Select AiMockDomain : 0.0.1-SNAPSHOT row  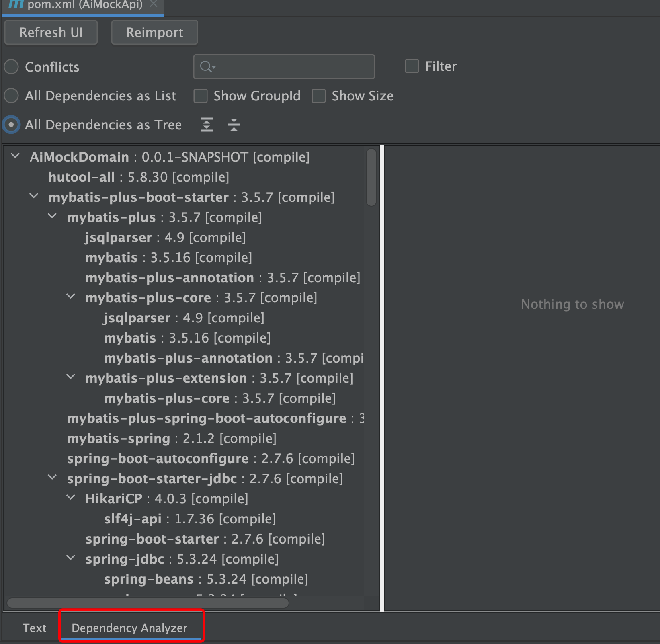click(x=170, y=157)
